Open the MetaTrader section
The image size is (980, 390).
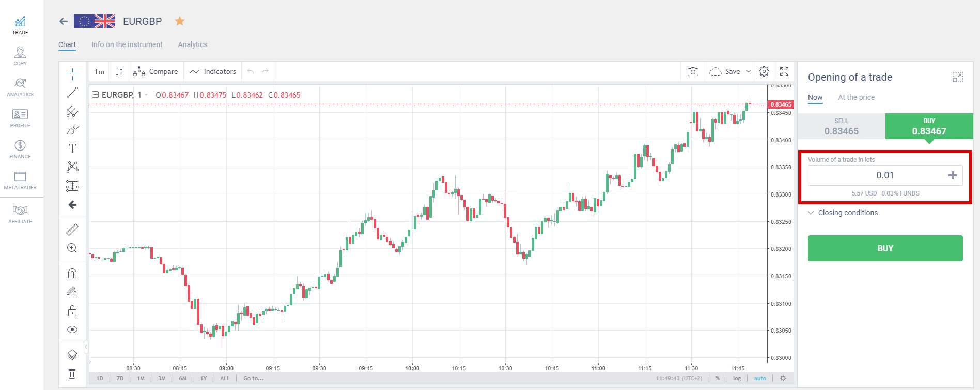20,181
